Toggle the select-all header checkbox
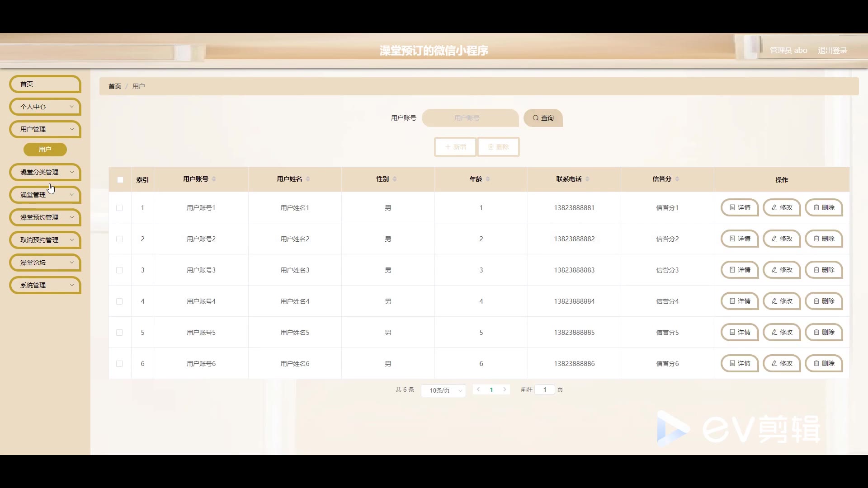Screen dimensions: 868x488 click(120, 179)
